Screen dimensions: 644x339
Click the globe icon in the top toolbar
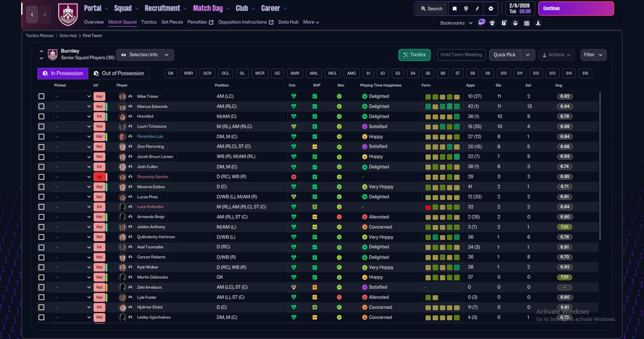click(466, 9)
